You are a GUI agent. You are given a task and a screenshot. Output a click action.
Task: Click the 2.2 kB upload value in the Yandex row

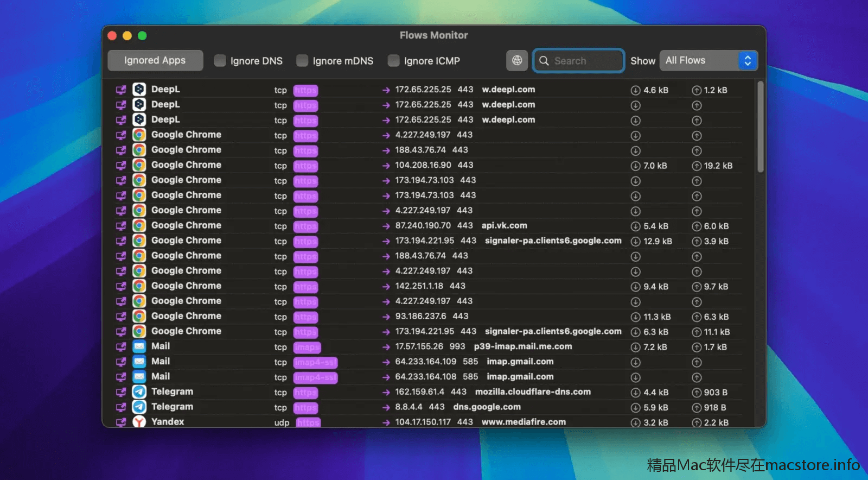716,422
